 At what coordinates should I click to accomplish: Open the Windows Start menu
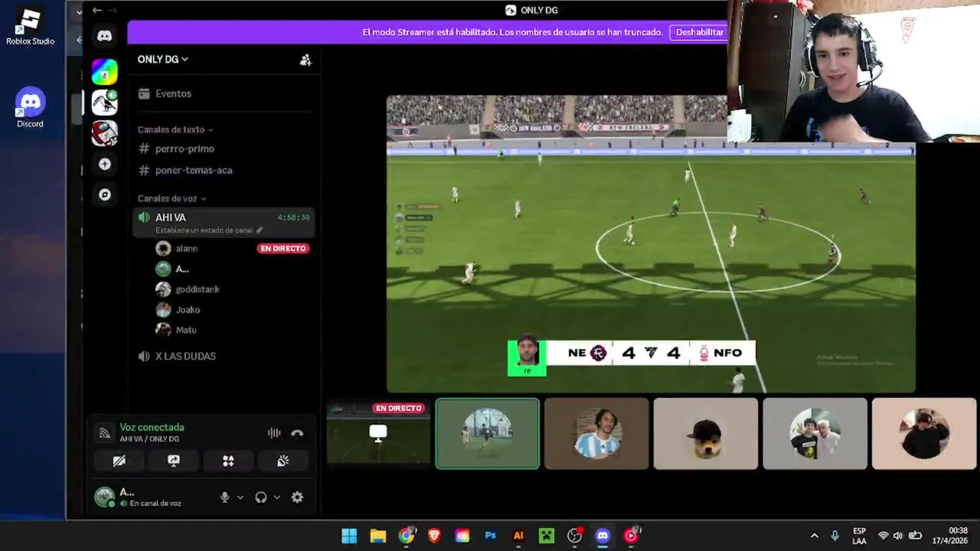click(349, 536)
